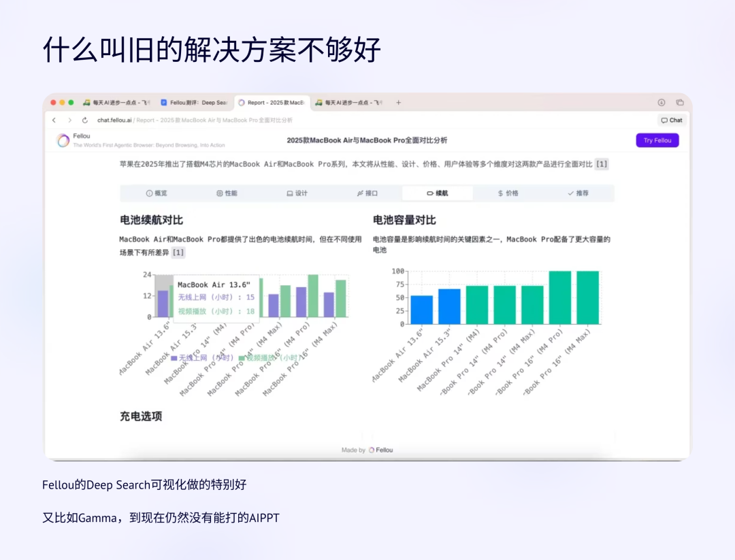Click the 电池容量对比 heading
Screen dimensions: 735x560
pyautogui.click(x=404, y=220)
